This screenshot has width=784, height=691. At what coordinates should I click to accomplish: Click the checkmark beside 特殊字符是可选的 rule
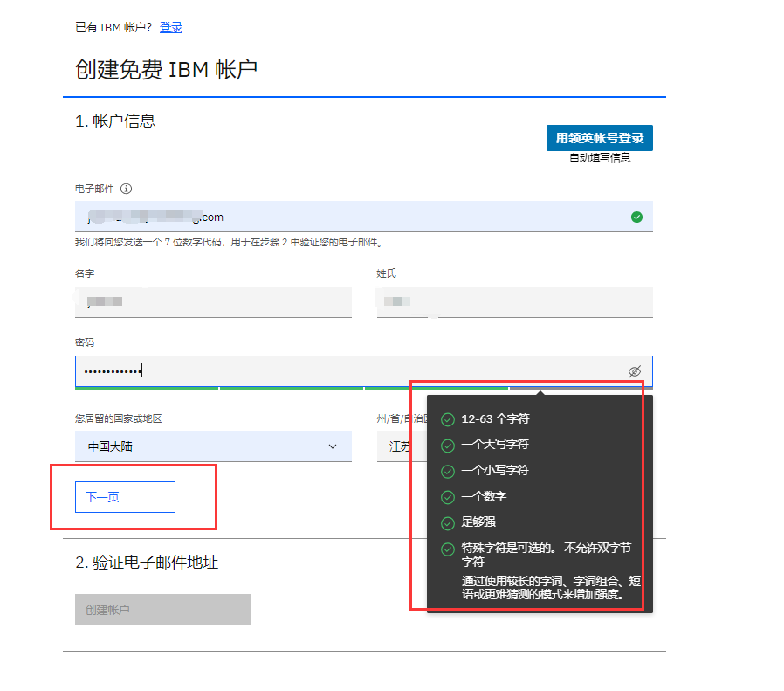(447, 546)
